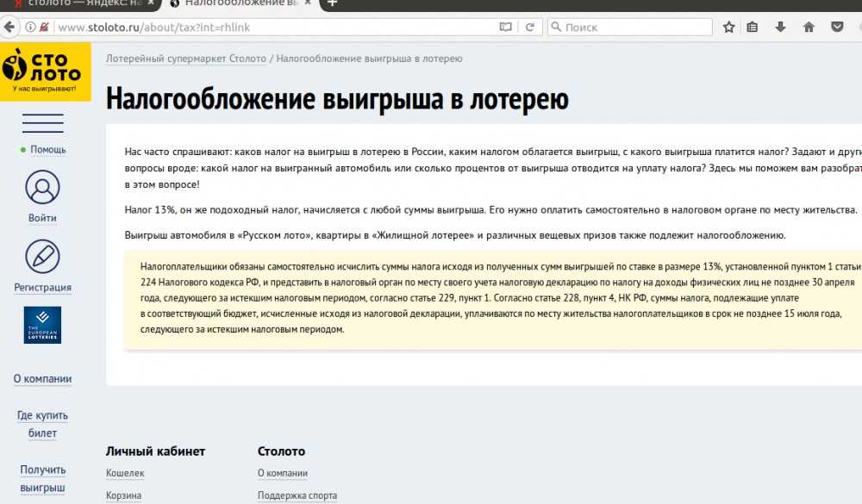Click the paragraph starting with Налог 13%
The width and height of the screenshot is (862, 504).
(491, 210)
